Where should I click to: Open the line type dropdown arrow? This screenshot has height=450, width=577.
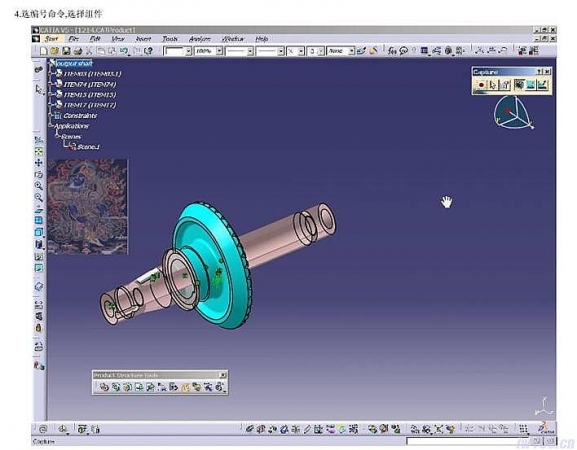[281, 51]
